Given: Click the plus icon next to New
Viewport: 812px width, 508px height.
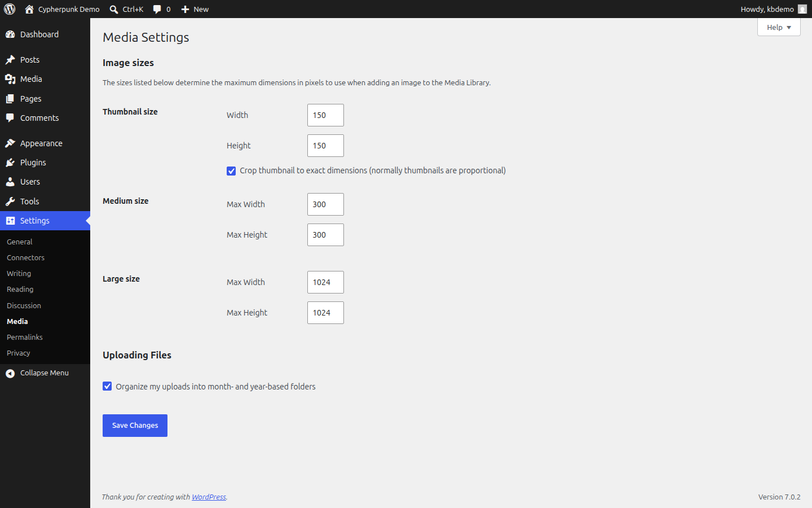Looking at the screenshot, I should click(185, 9).
